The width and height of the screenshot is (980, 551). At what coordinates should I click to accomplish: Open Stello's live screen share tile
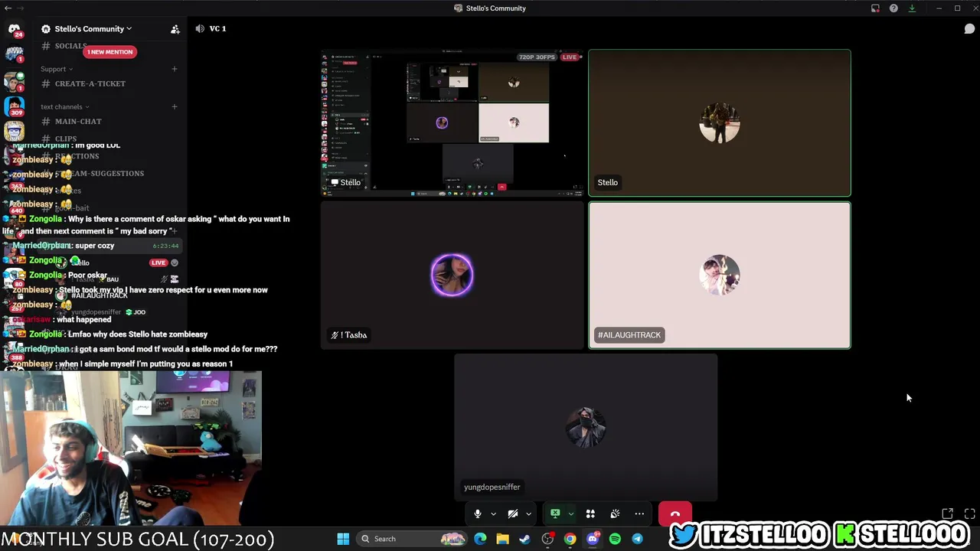(452, 122)
